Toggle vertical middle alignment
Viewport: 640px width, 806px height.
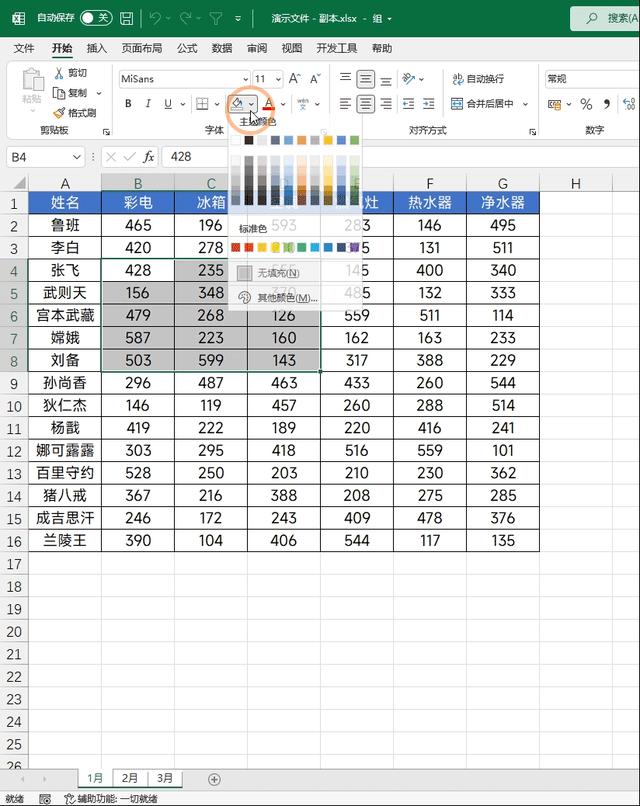tap(365, 79)
